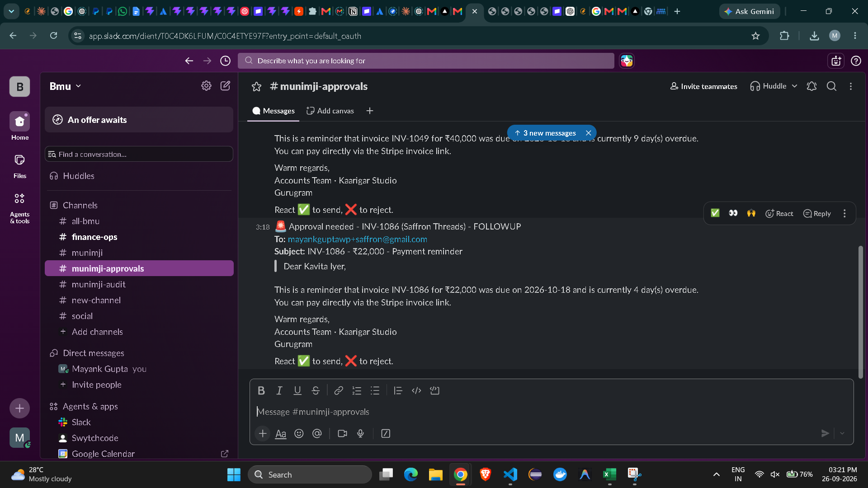Add the green checkmark reaction to message
868x488 pixels.
pyautogui.click(x=715, y=213)
